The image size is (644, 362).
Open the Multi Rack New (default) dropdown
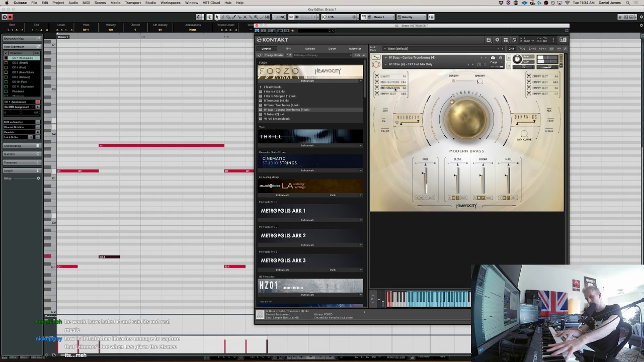coord(384,49)
